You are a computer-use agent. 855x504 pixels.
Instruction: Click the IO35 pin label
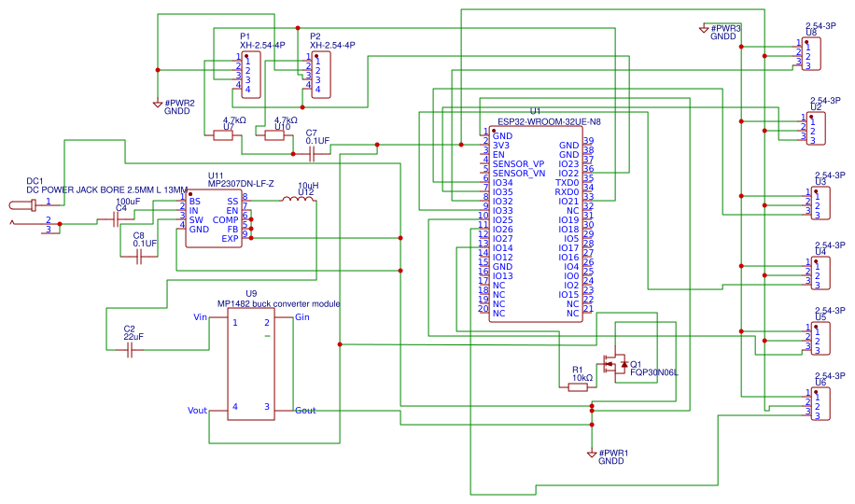(x=503, y=192)
